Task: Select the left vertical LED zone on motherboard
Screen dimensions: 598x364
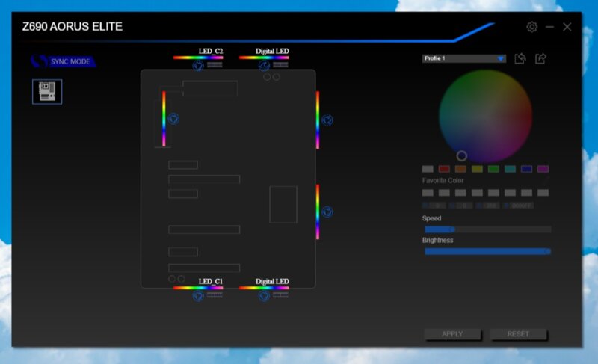Action: coord(164,119)
